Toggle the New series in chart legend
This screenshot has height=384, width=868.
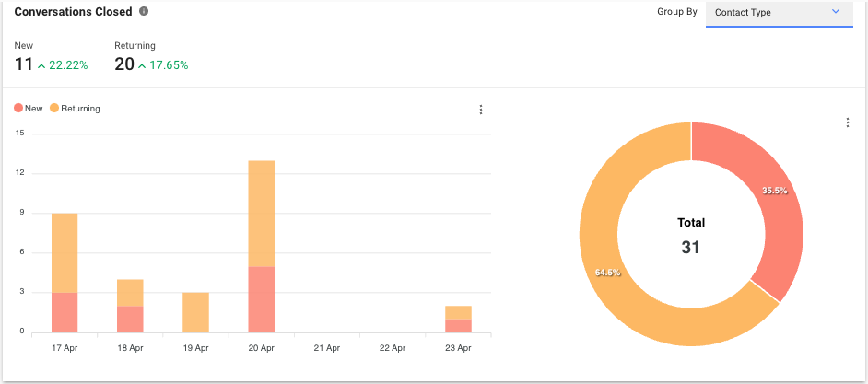point(34,109)
